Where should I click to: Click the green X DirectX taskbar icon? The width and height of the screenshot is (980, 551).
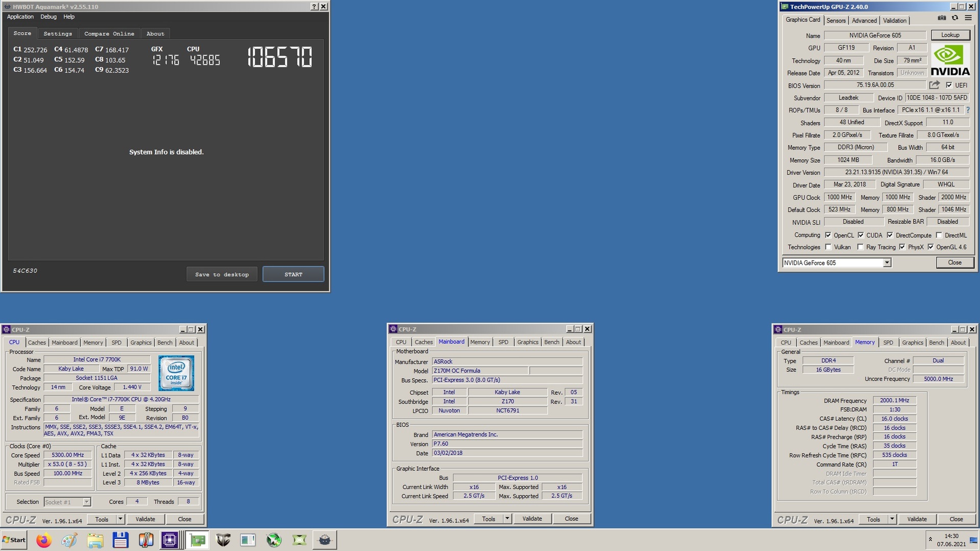coord(300,540)
